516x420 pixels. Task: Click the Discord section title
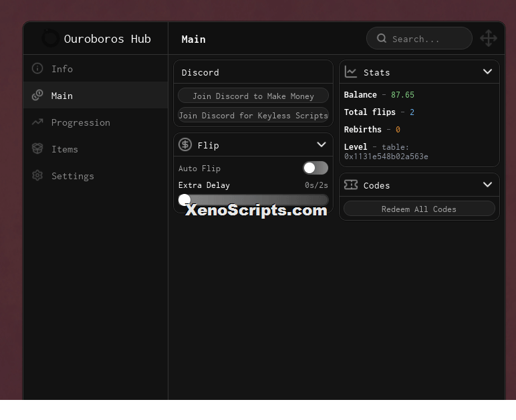tap(200, 72)
